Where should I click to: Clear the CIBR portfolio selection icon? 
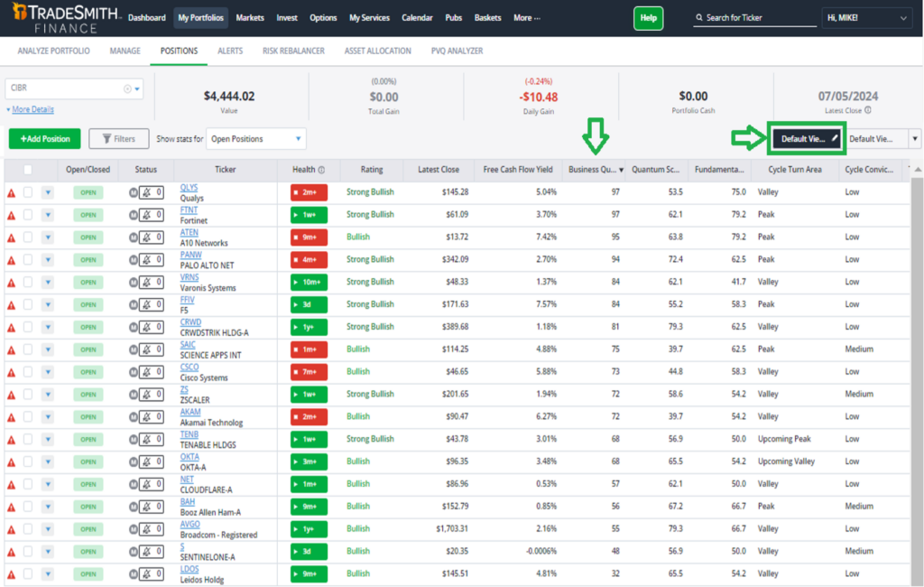point(127,89)
